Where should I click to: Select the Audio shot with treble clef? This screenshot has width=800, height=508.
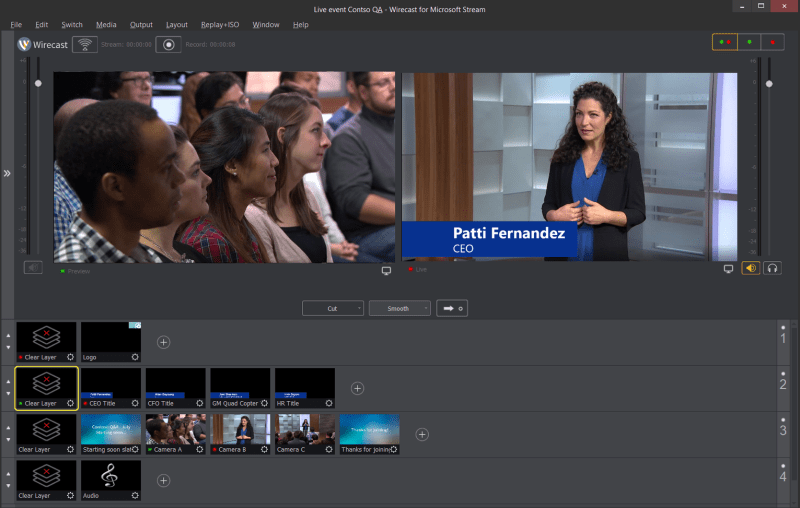[111, 480]
